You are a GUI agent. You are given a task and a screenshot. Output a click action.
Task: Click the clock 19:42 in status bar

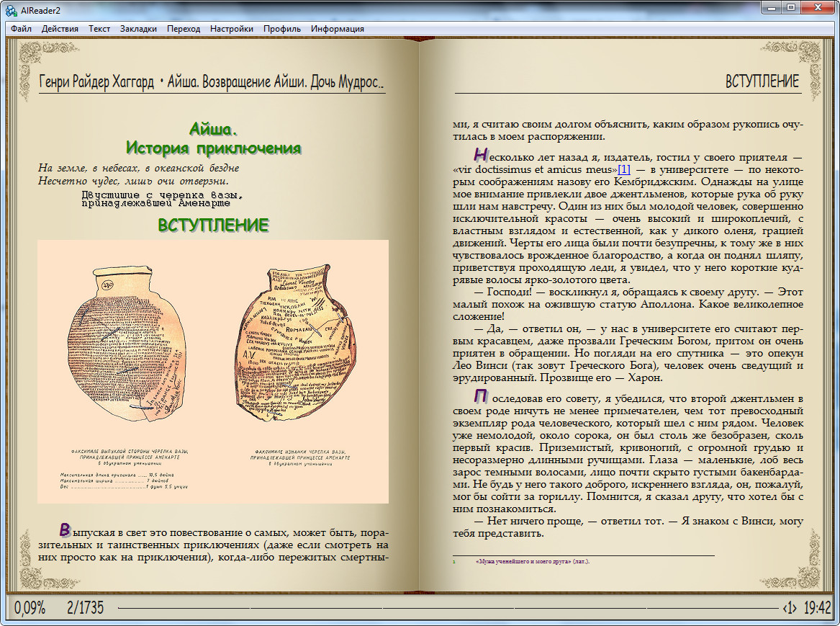pyautogui.click(x=817, y=608)
